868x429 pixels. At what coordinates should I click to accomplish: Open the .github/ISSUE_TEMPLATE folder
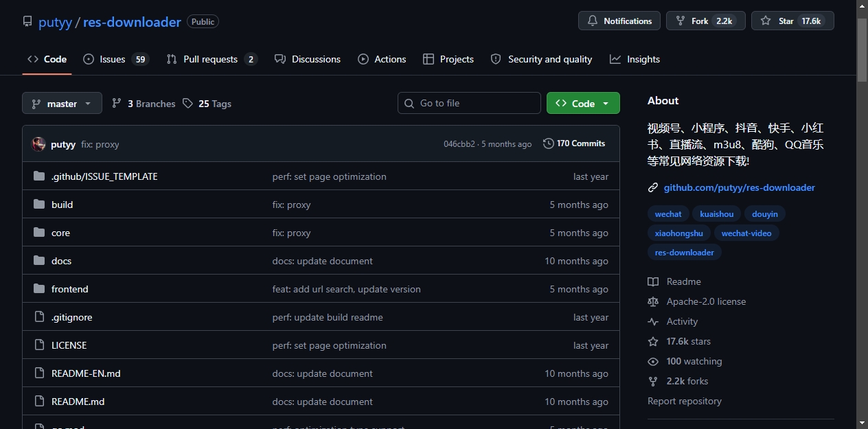click(x=104, y=176)
